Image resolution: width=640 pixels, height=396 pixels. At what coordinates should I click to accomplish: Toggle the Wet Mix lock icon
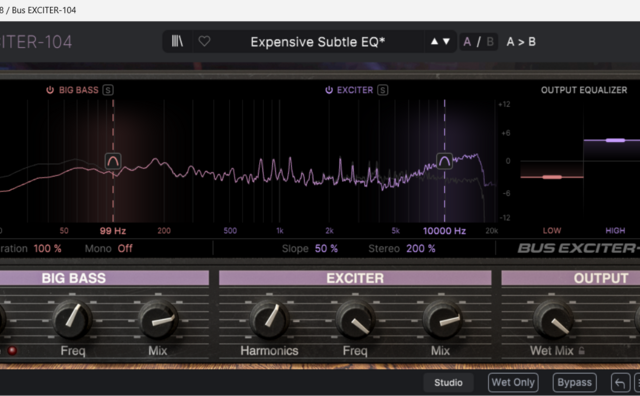pyautogui.click(x=582, y=350)
